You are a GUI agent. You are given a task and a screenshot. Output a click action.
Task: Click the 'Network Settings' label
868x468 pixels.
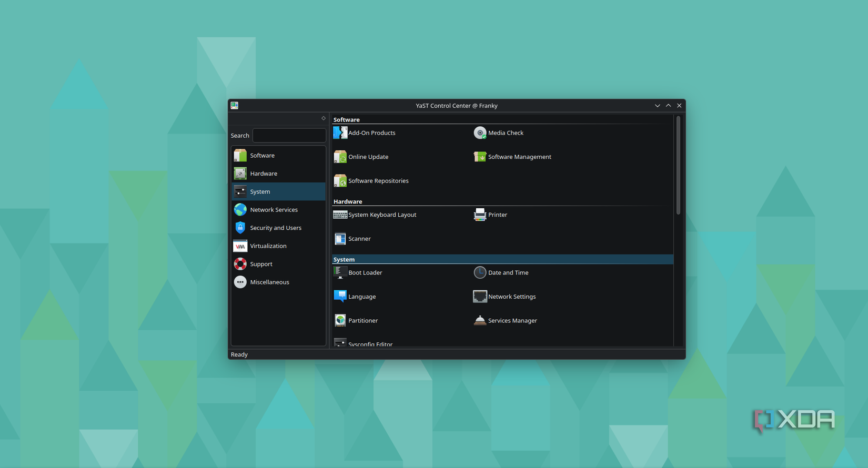click(x=512, y=297)
